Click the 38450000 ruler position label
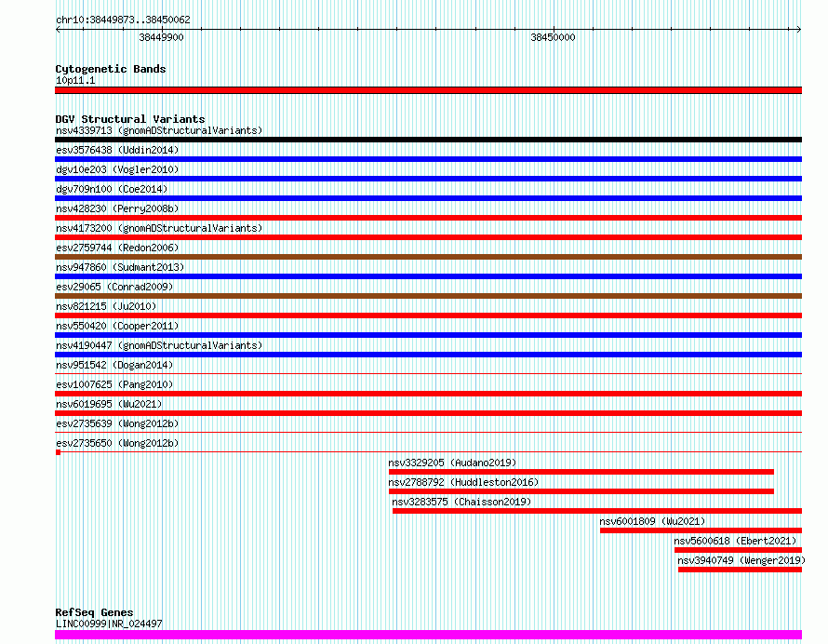The image size is (828, 644). coord(553,37)
